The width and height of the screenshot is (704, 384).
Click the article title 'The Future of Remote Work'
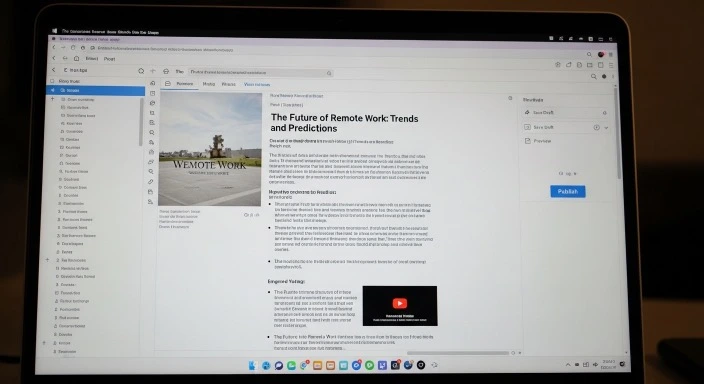330,118
